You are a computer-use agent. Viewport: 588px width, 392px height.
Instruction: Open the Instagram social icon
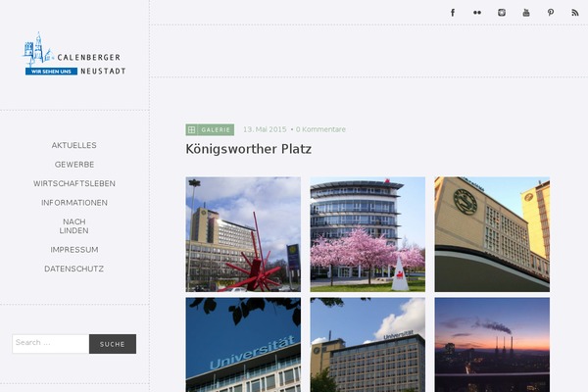click(502, 13)
